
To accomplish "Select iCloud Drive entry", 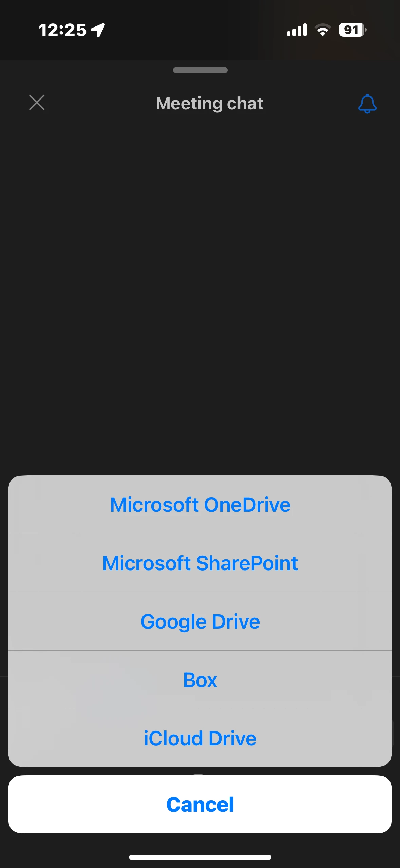I will pyautogui.click(x=200, y=738).
